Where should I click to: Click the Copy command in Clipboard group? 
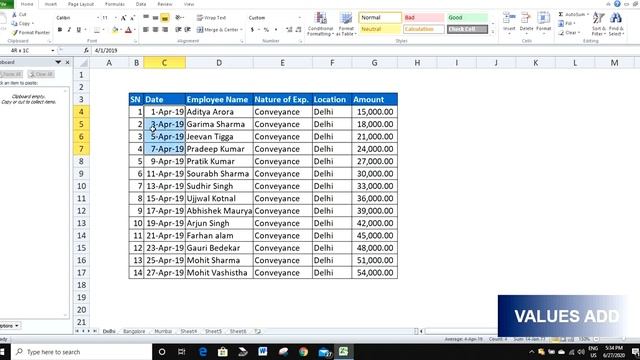tap(23, 24)
